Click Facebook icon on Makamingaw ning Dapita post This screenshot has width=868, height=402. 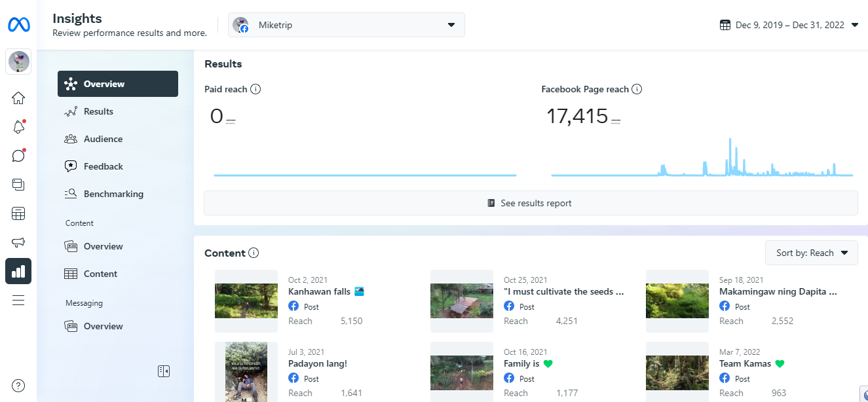tap(725, 306)
